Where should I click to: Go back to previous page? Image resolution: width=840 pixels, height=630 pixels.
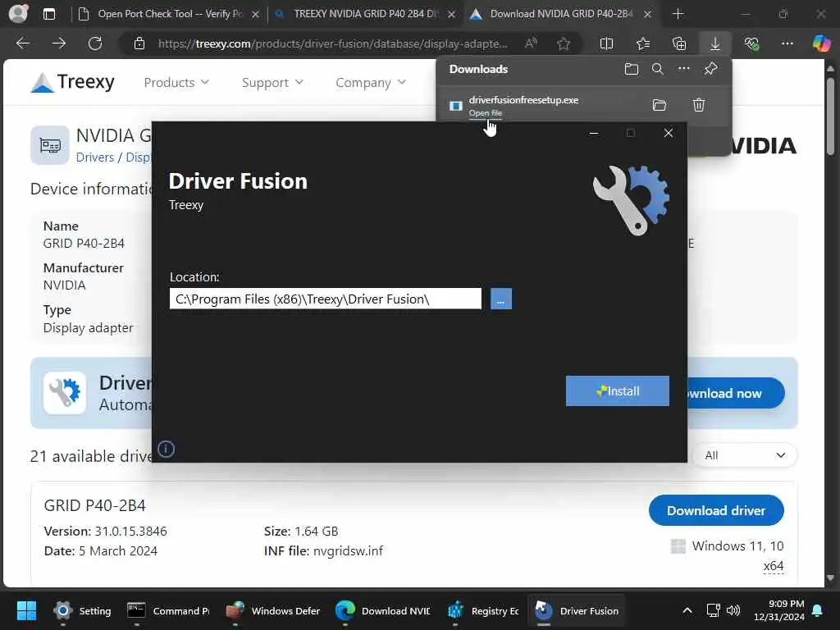[23, 43]
